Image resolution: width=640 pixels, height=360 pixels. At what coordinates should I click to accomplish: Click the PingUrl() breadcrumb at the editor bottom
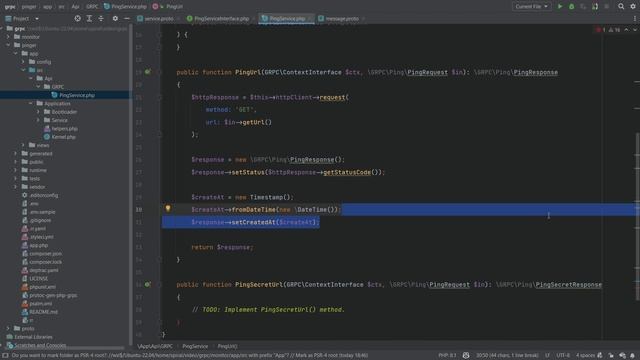click(227, 346)
